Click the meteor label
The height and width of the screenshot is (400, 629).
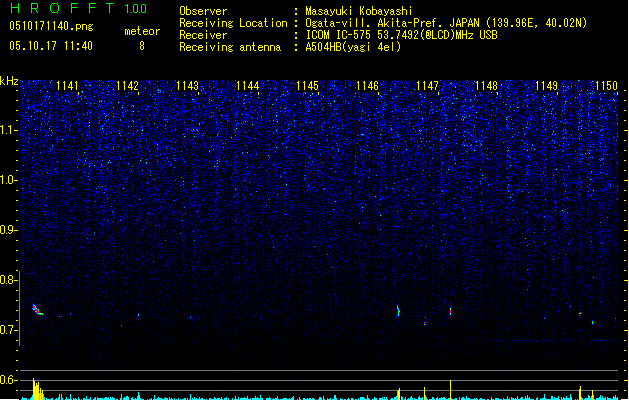[142, 31]
